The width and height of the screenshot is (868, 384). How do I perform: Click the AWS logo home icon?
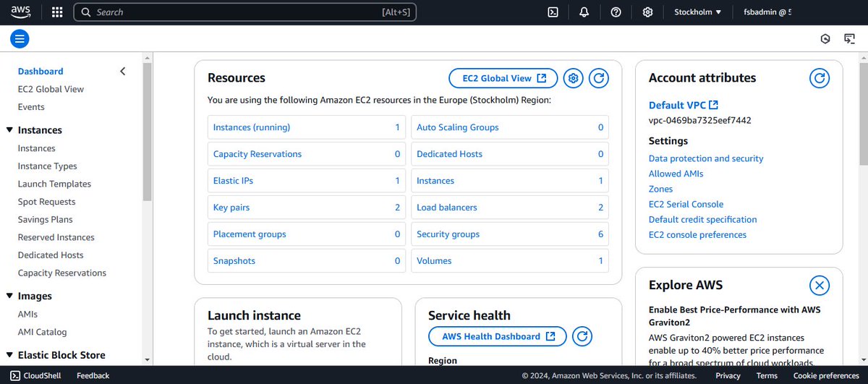click(x=20, y=12)
